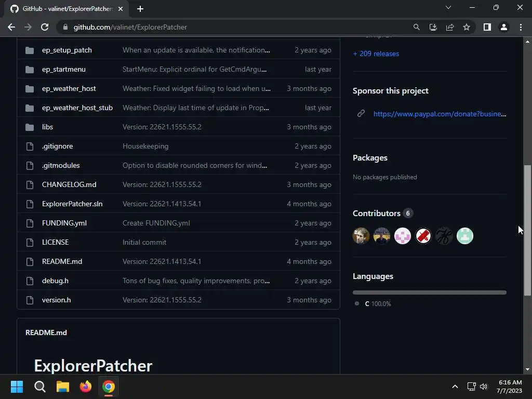This screenshot has height=399, width=532.
Task: Open the README.md file link in file list
Action: tap(62, 261)
